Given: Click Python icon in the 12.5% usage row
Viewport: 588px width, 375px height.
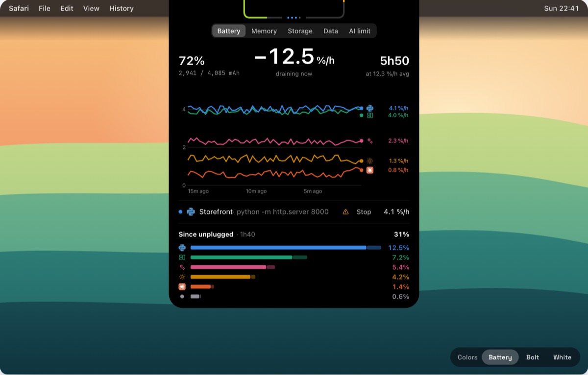Looking at the screenshot, I should (x=182, y=248).
